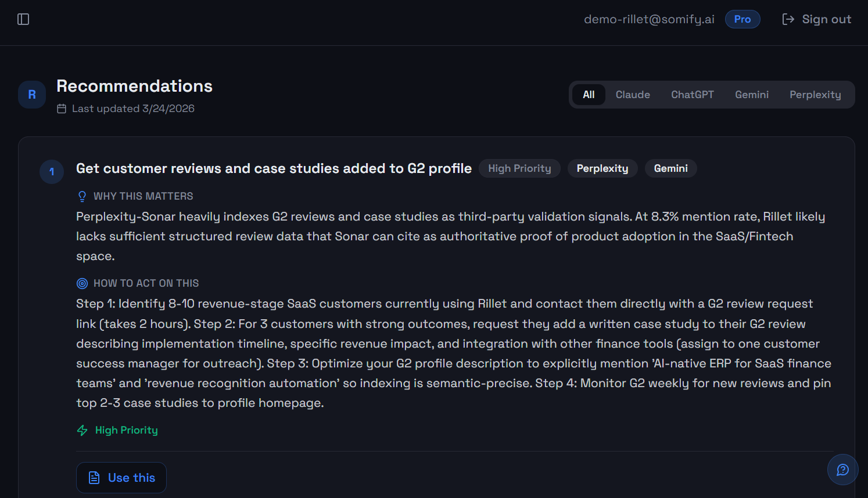Click the Perplexity tag on recommendation
Screen dimensions: 868x498
click(x=602, y=168)
